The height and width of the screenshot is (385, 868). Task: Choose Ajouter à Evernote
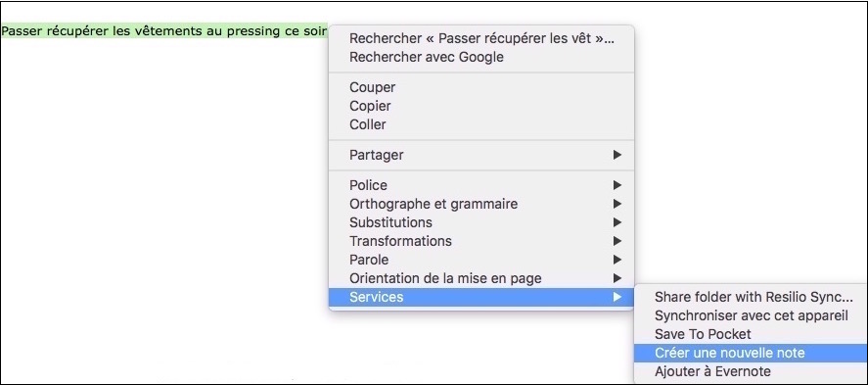click(x=751, y=371)
